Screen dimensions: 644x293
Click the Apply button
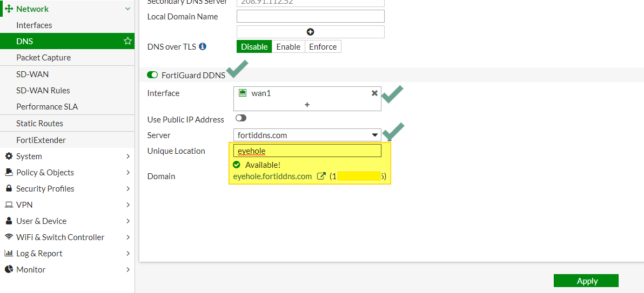pyautogui.click(x=586, y=281)
